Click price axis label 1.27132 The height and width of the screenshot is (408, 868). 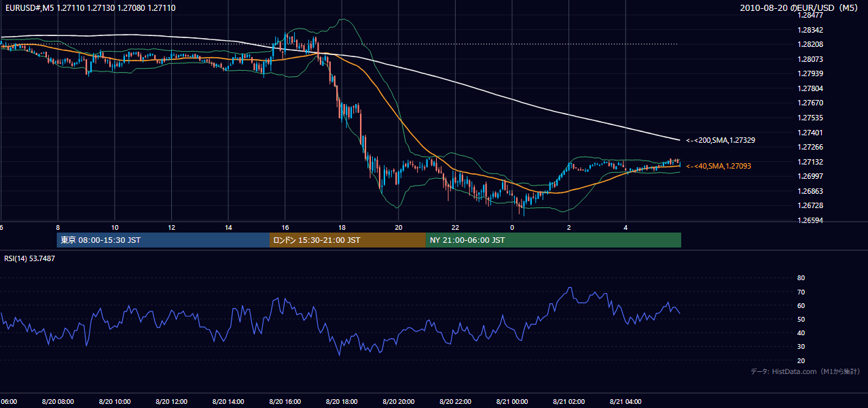tap(810, 162)
